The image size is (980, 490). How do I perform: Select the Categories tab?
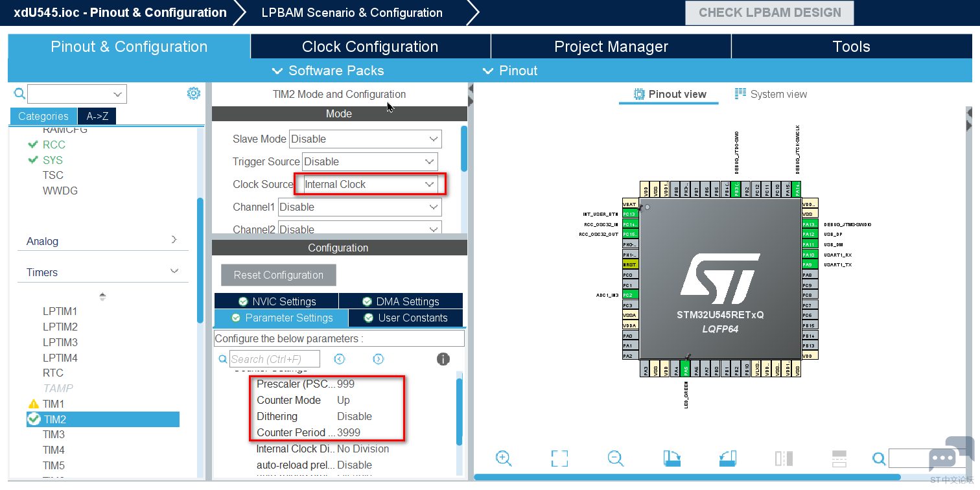pyautogui.click(x=43, y=116)
